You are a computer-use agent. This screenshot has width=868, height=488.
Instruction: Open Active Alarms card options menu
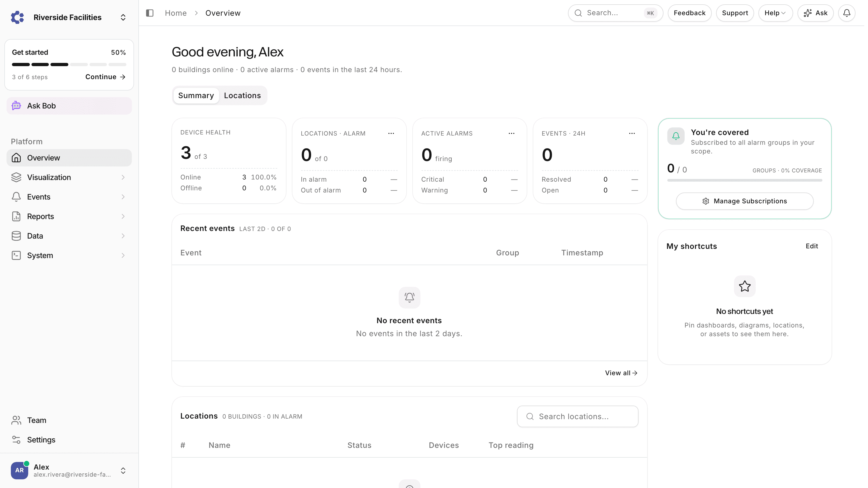pos(511,133)
